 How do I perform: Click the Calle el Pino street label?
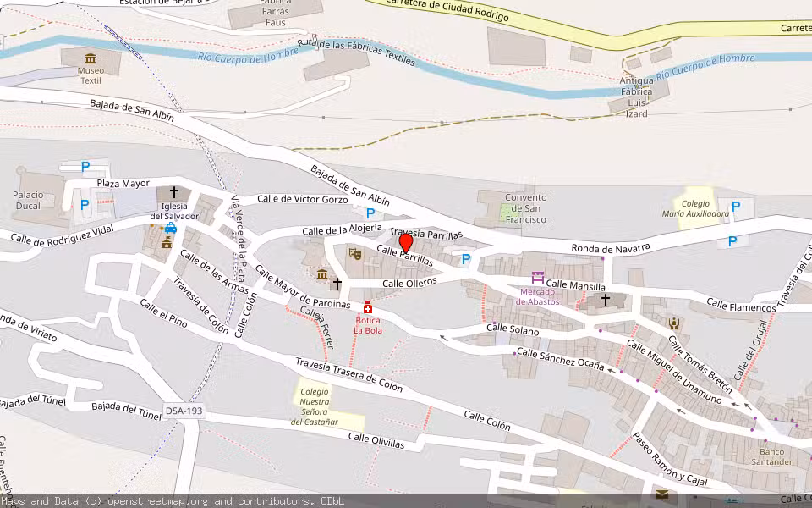tap(163, 313)
